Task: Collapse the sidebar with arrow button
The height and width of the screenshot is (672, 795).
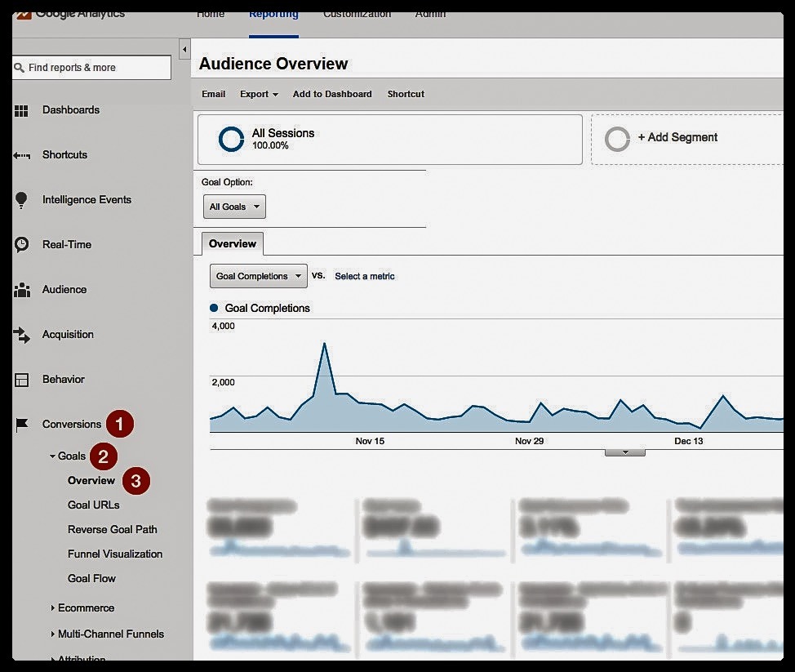Action: (184, 49)
